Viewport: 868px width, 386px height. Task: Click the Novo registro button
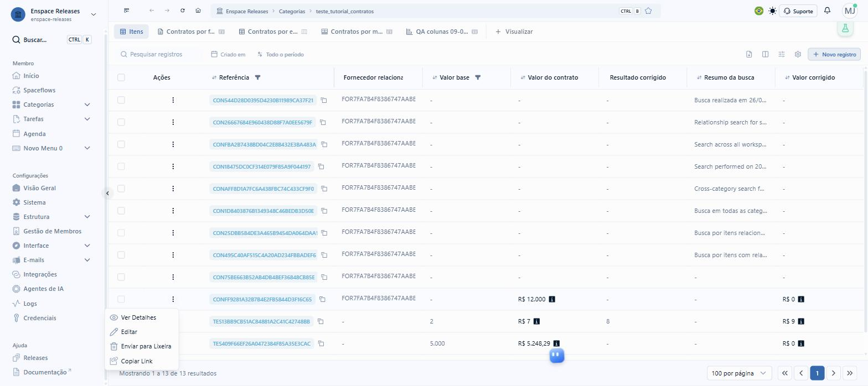pos(834,54)
